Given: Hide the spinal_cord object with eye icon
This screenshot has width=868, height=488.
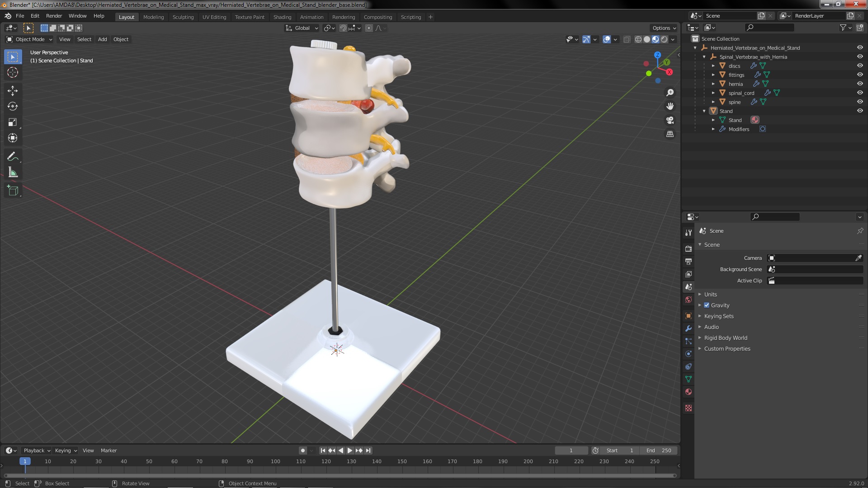Looking at the screenshot, I should click(860, 93).
